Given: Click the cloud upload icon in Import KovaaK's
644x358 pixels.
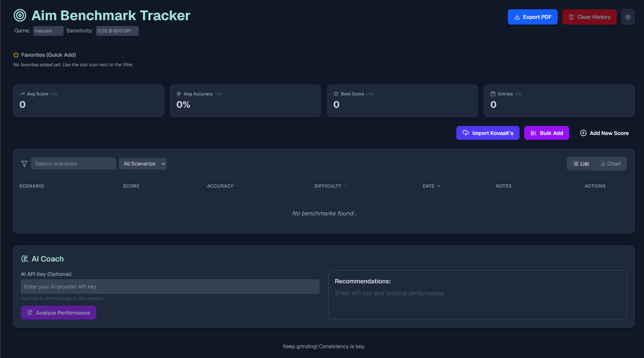Looking at the screenshot, I should (x=465, y=133).
